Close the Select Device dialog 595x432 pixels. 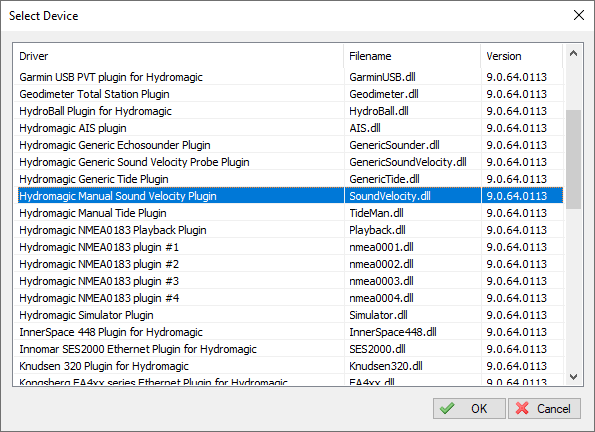pos(579,16)
